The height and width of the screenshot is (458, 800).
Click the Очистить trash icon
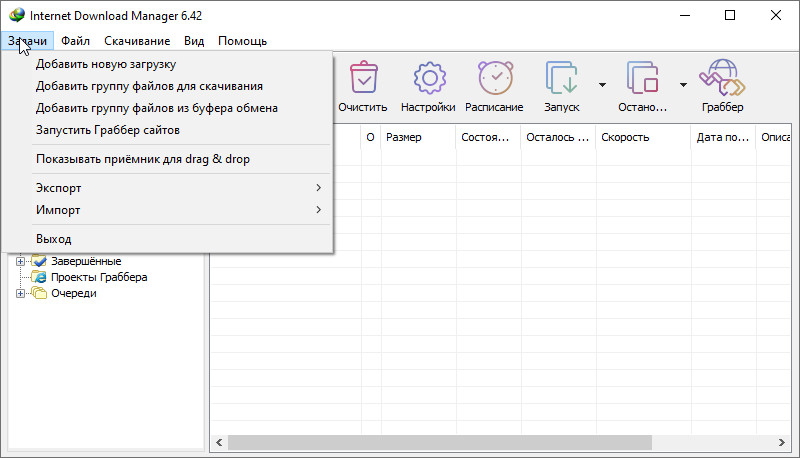click(x=362, y=78)
